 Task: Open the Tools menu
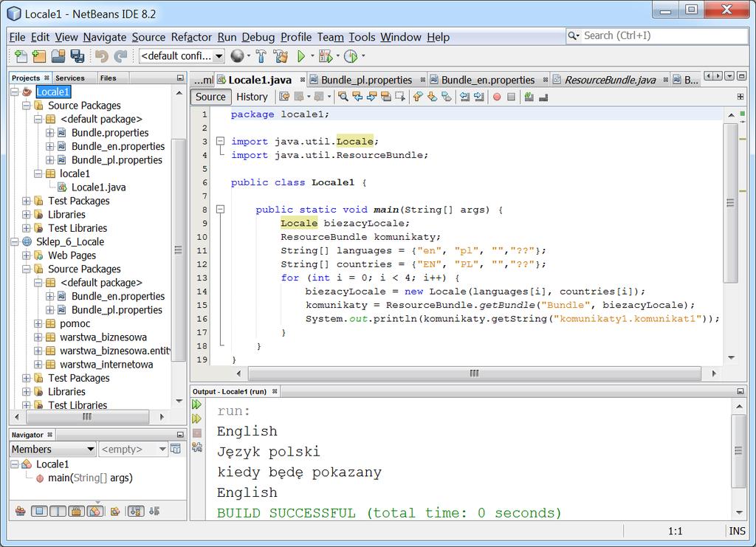[362, 37]
